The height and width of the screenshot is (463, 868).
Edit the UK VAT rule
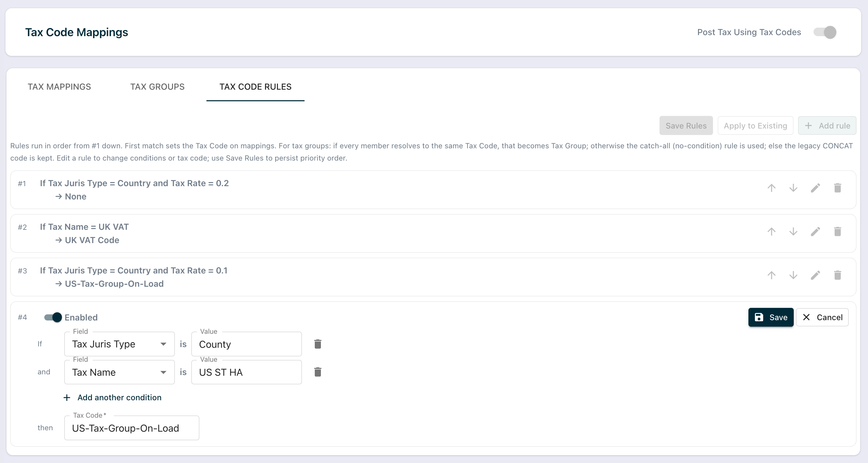tap(816, 231)
